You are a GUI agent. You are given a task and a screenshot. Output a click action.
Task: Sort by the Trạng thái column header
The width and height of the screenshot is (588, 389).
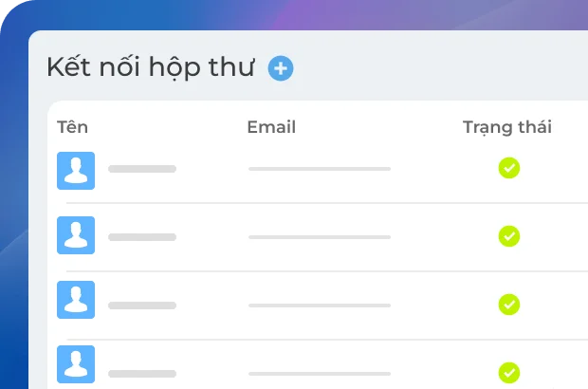pyautogui.click(x=507, y=127)
